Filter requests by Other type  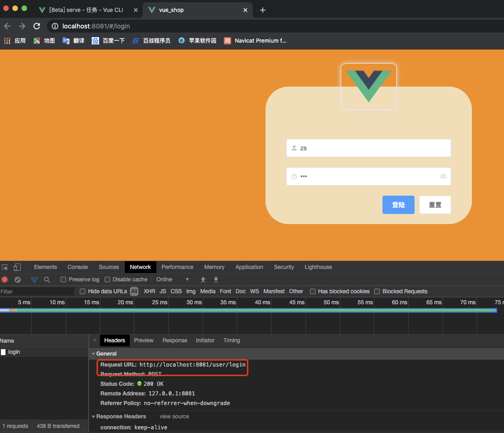coord(296,291)
